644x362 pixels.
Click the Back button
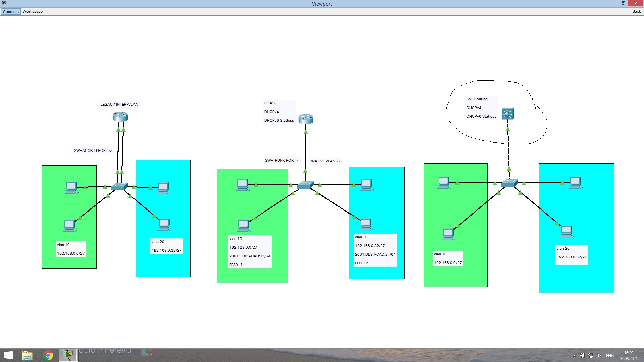(x=636, y=12)
